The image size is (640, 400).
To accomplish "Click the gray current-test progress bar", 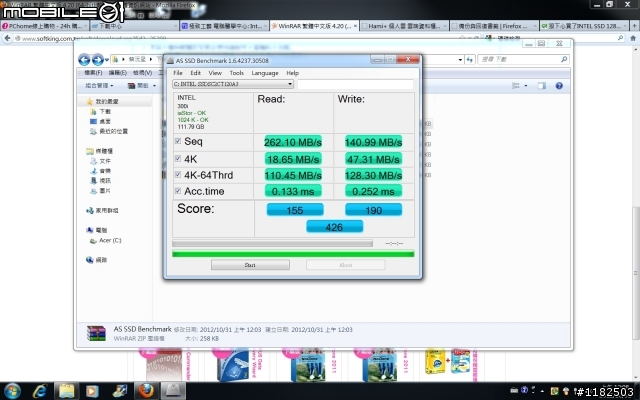I will click(272, 243).
